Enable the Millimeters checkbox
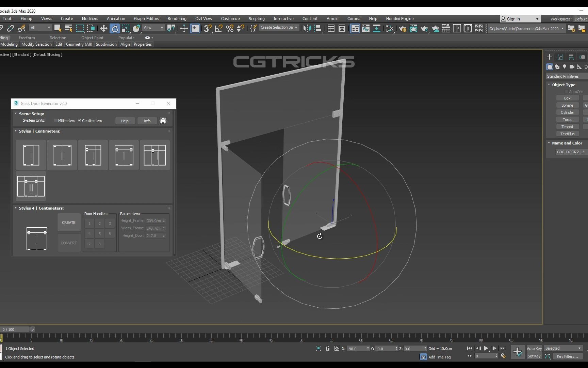 click(x=56, y=120)
